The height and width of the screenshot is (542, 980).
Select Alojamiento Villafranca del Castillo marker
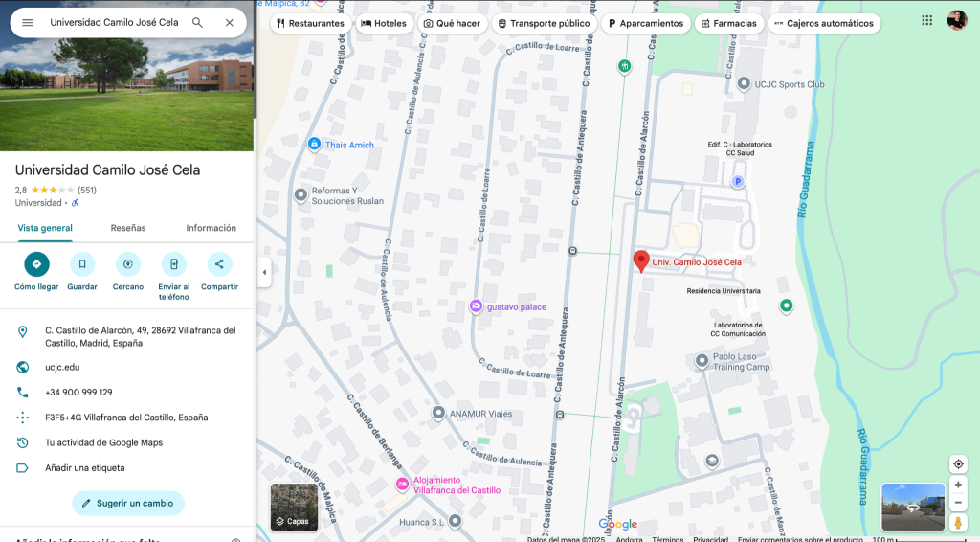pos(403,484)
